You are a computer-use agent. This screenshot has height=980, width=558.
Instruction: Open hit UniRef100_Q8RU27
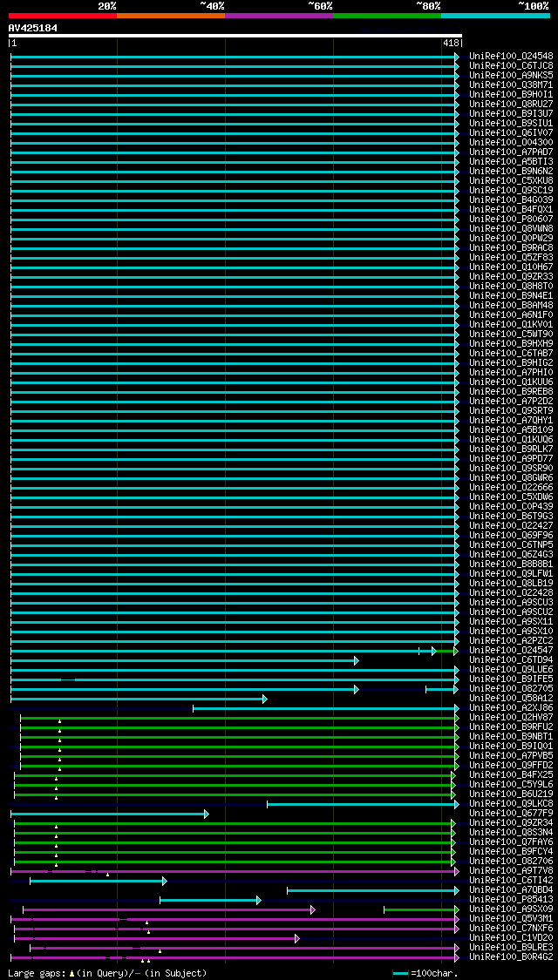tap(511, 104)
